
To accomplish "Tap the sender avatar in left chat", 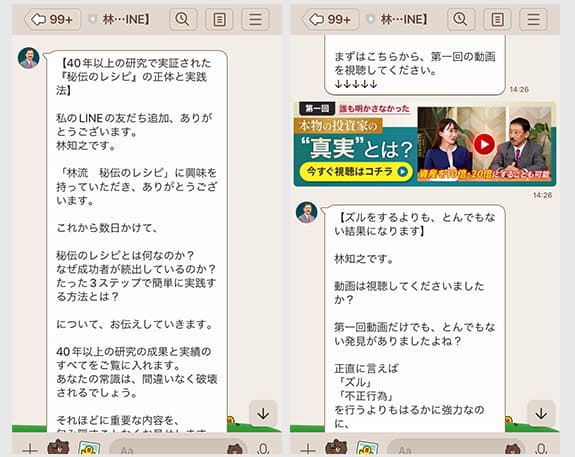I will (29, 58).
